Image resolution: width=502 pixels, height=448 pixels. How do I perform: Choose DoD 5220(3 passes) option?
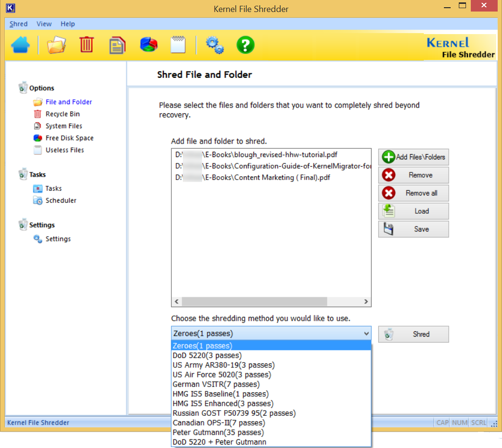coord(271,355)
